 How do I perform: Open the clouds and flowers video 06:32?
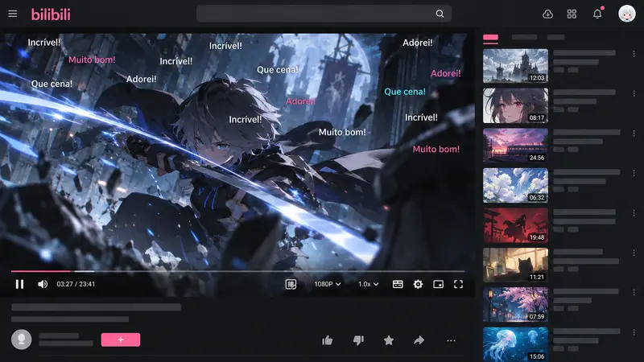click(515, 185)
